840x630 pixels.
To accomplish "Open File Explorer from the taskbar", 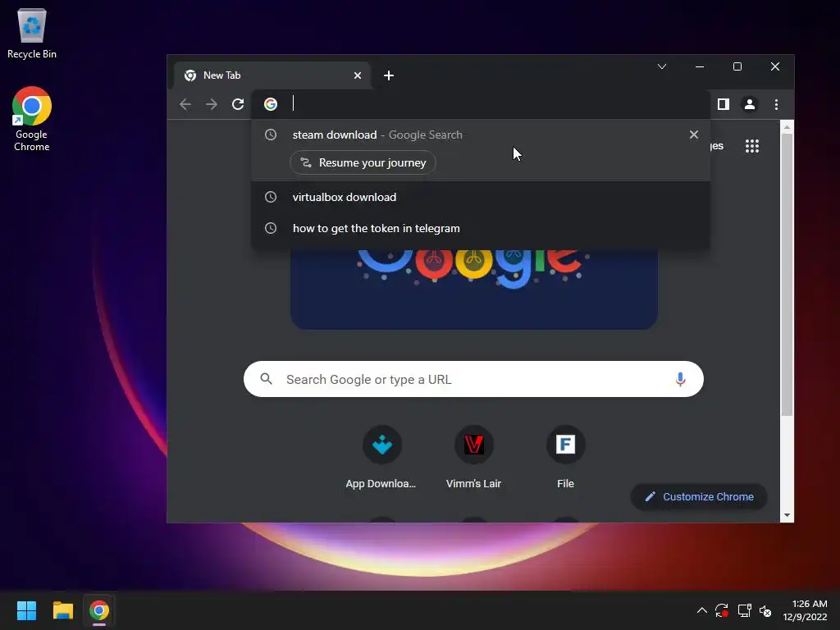I will tap(62, 610).
